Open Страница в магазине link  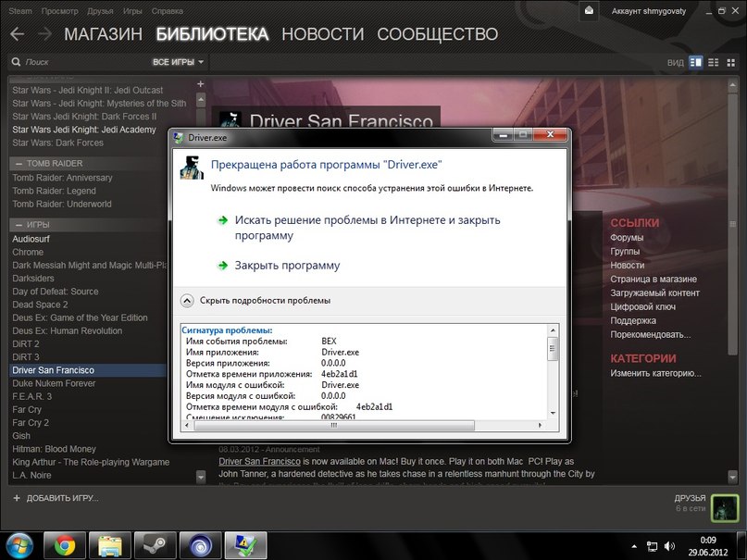tap(654, 279)
